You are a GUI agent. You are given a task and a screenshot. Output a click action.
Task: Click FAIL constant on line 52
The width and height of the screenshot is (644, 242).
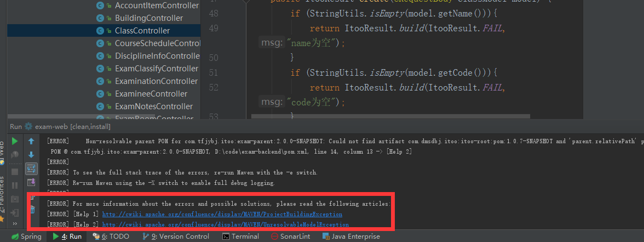tap(492, 88)
